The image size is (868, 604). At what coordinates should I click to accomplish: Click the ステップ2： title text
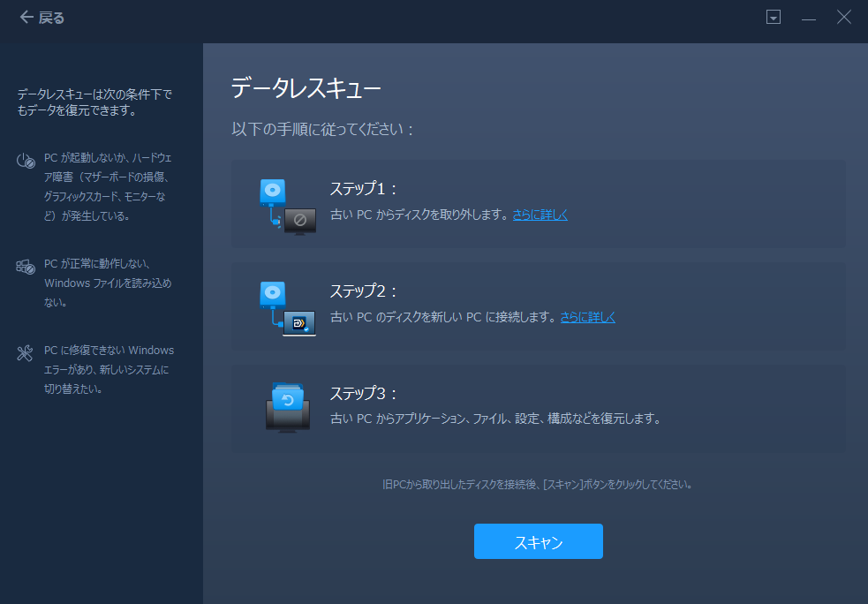364,291
